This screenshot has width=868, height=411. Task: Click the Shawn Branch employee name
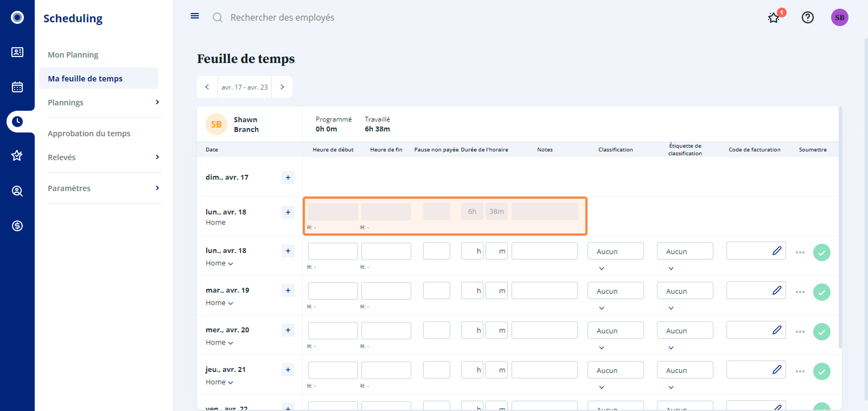(x=246, y=124)
